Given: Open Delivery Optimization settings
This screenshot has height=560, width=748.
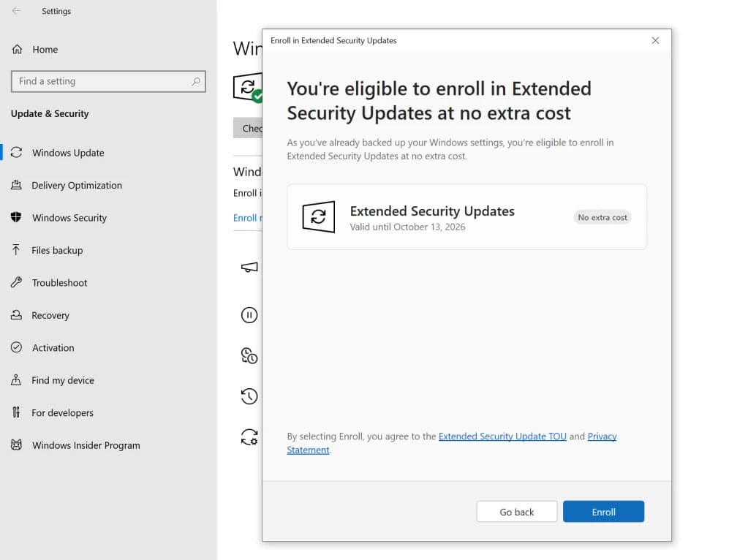Looking at the screenshot, I should click(x=77, y=185).
